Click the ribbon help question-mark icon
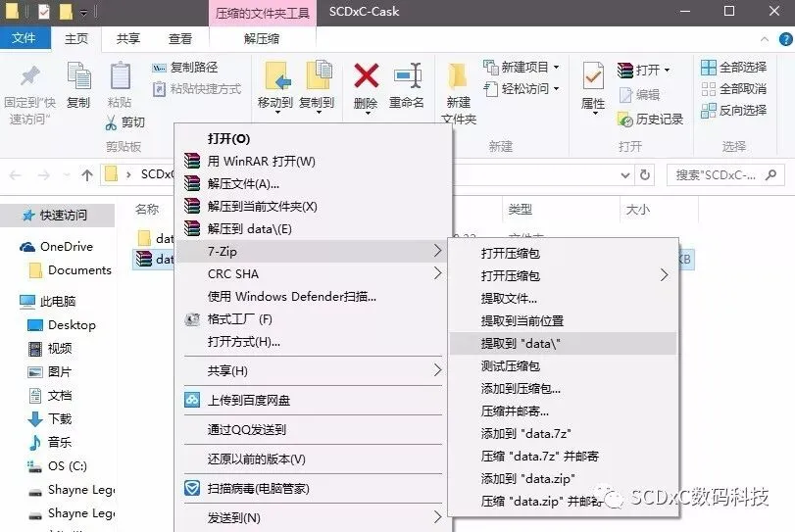 pyautogui.click(x=785, y=39)
